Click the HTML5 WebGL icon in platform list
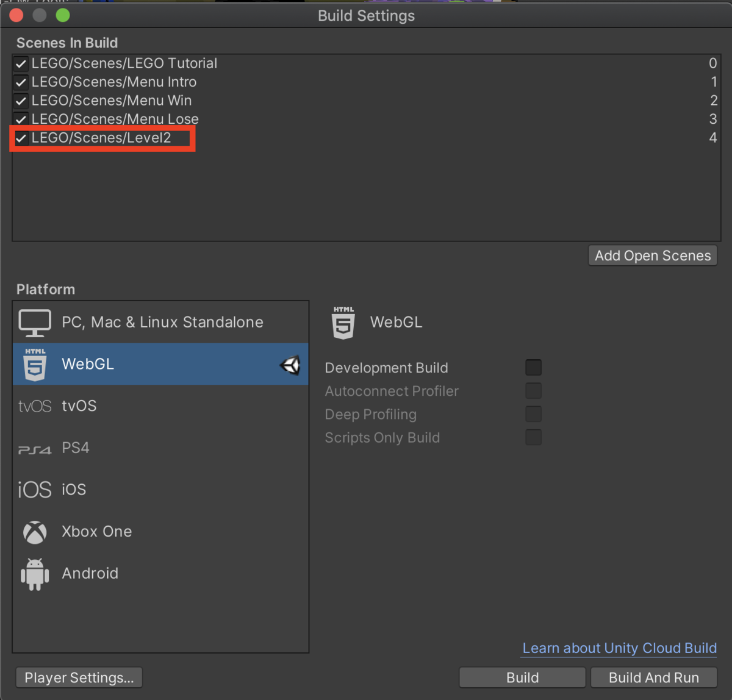 click(35, 364)
